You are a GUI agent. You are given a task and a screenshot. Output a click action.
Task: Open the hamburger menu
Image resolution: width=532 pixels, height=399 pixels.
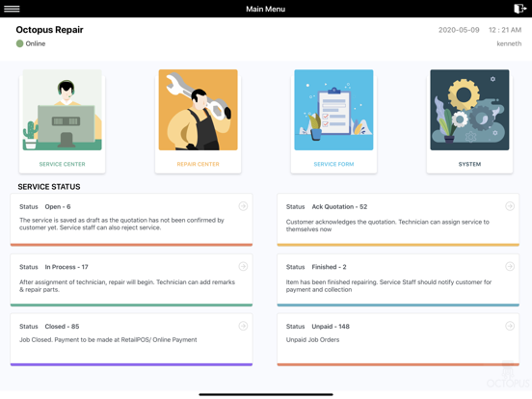(x=12, y=9)
